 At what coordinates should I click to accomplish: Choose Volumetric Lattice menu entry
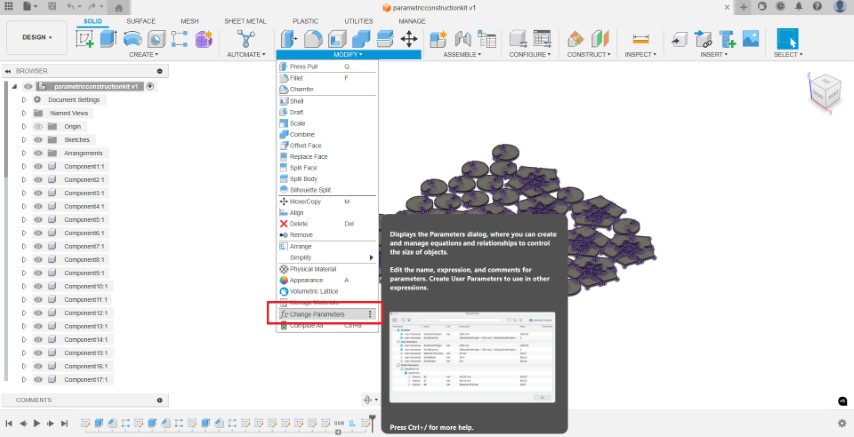327,292
